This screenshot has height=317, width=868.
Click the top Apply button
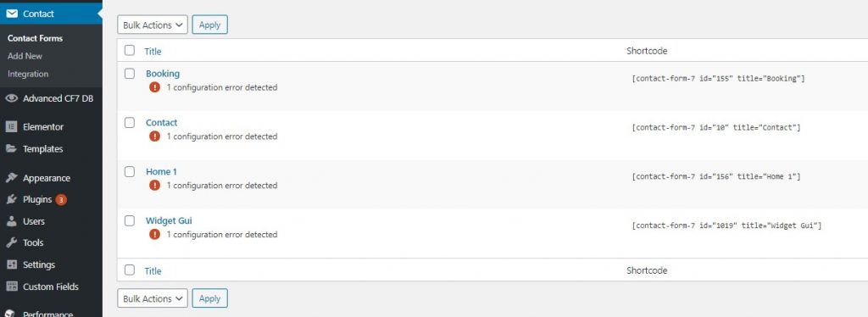click(x=210, y=25)
